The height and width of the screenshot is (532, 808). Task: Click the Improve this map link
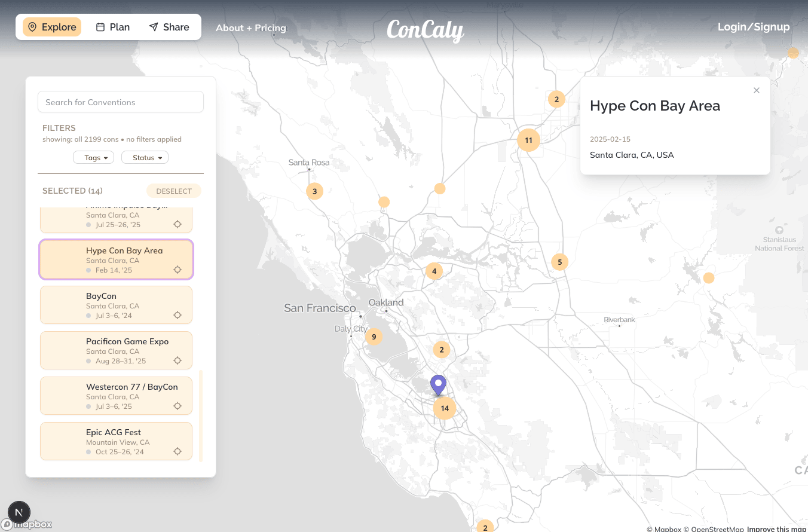[x=777, y=528]
